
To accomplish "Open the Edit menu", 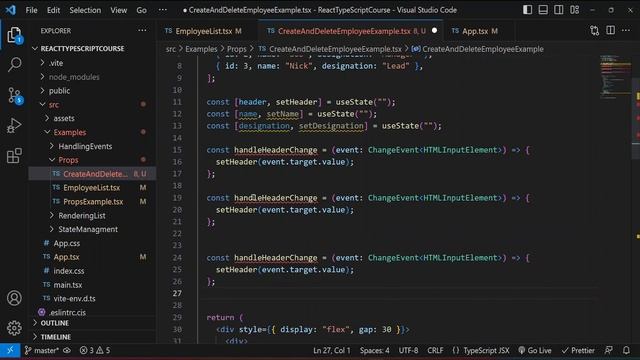I will click(x=53, y=10).
